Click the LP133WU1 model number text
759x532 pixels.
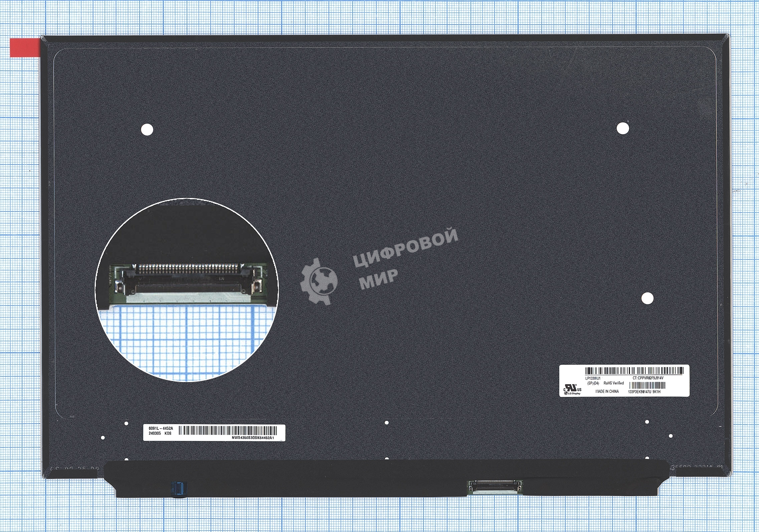click(x=593, y=378)
